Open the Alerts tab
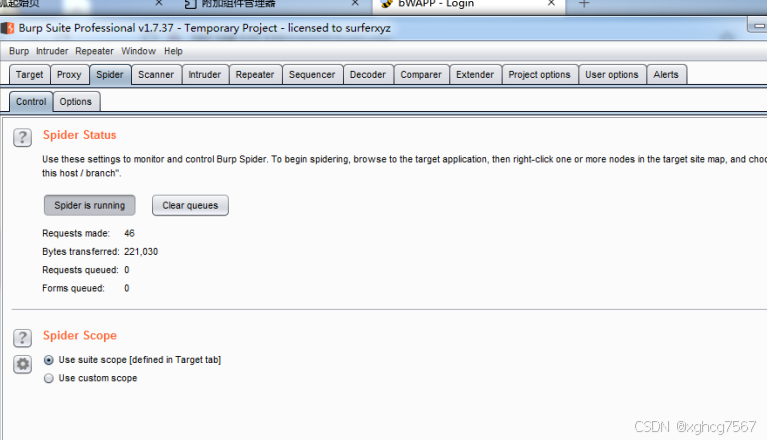 pos(666,75)
